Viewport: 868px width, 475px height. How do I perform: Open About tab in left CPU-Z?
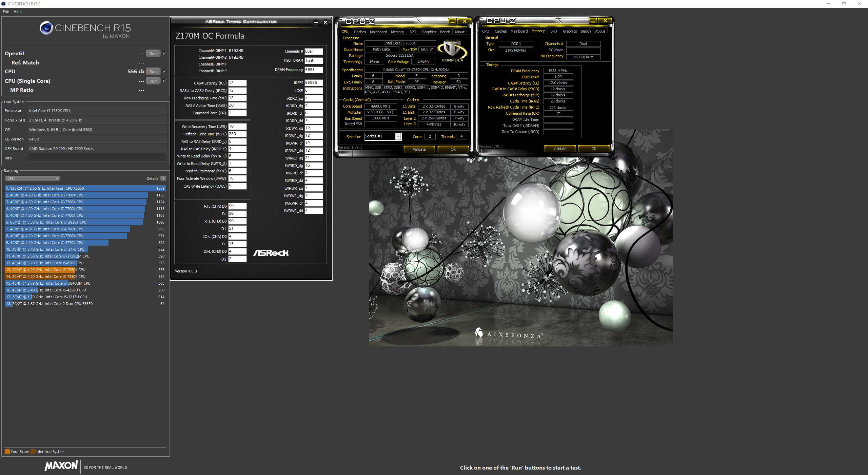[x=459, y=32]
